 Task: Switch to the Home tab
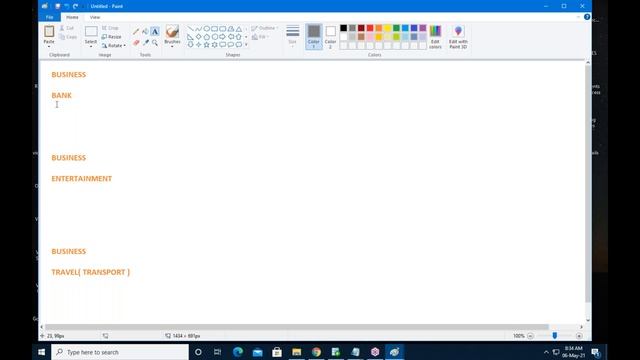(72, 17)
